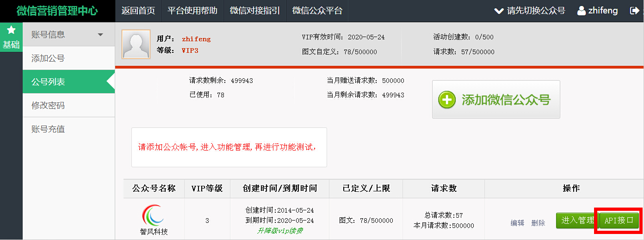644x240 pixels.
Task: Open 微信公众平台 in the top menu
Action: tap(317, 11)
